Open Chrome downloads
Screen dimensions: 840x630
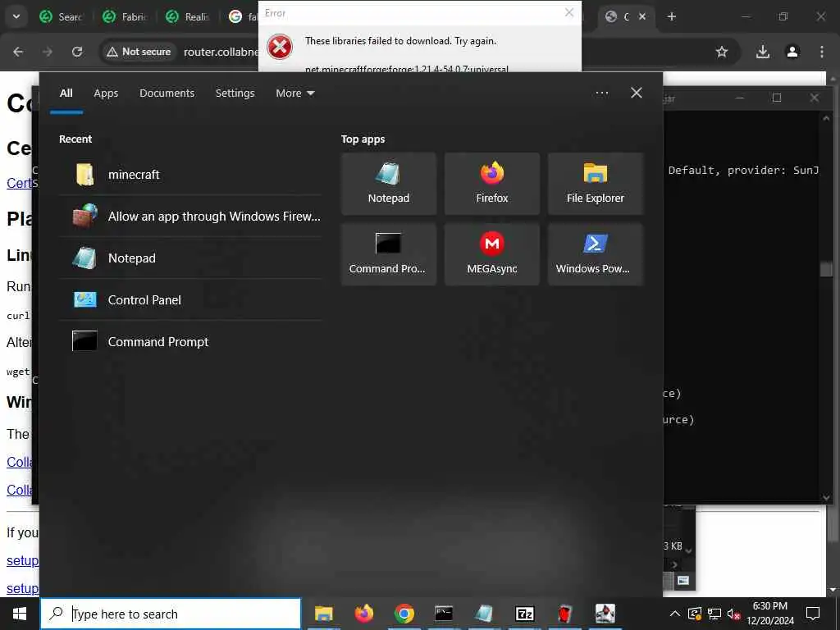point(763,52)
